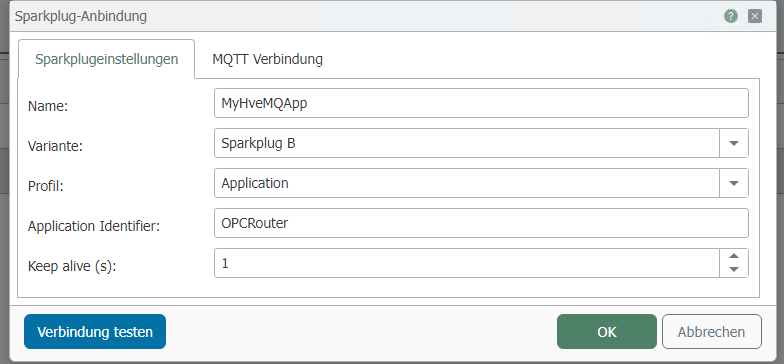Confirm the dialog with OK

(606, 332)
